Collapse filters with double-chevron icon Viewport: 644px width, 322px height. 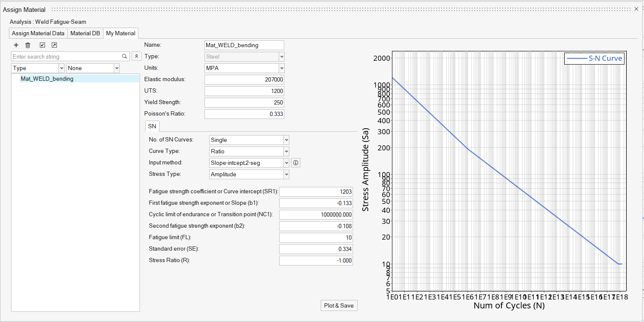pos(136,56)
